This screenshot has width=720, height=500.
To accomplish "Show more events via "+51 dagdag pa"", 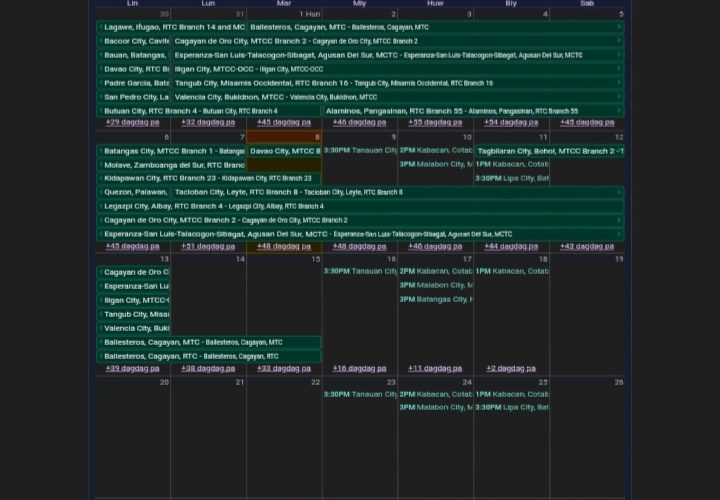I will [208, 246].
